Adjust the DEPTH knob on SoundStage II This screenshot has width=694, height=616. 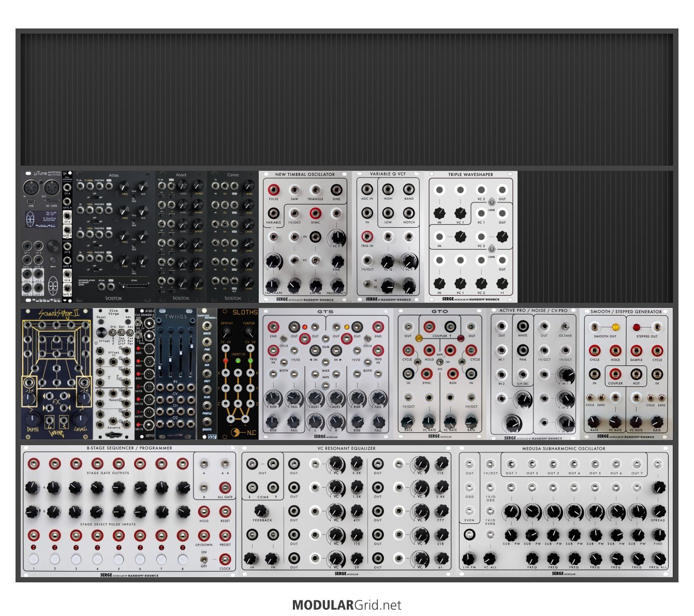(33, 419)
